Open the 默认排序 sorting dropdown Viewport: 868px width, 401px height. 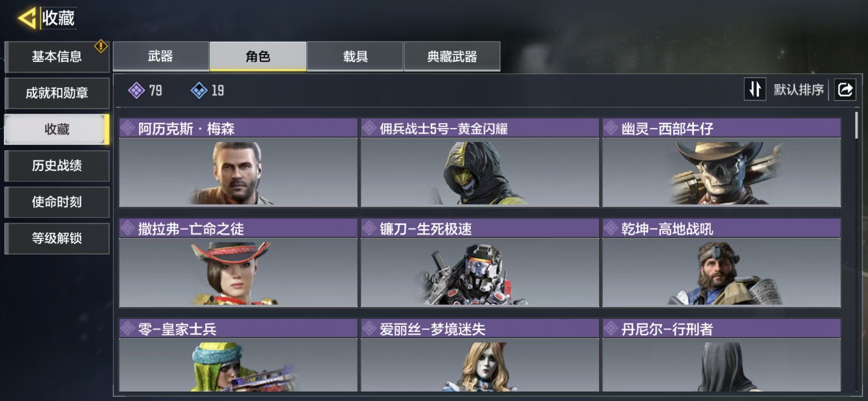(x=798, y=89)
